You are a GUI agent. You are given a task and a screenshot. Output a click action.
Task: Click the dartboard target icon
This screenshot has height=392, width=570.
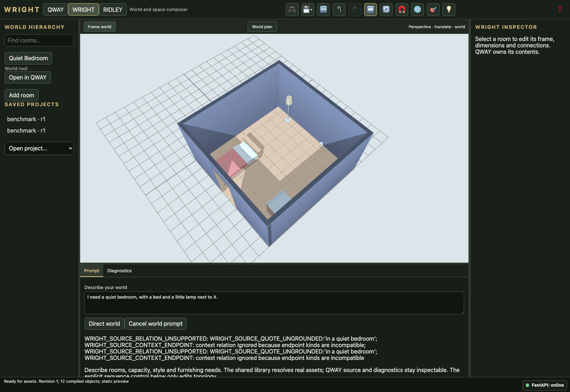pos(433,10)
